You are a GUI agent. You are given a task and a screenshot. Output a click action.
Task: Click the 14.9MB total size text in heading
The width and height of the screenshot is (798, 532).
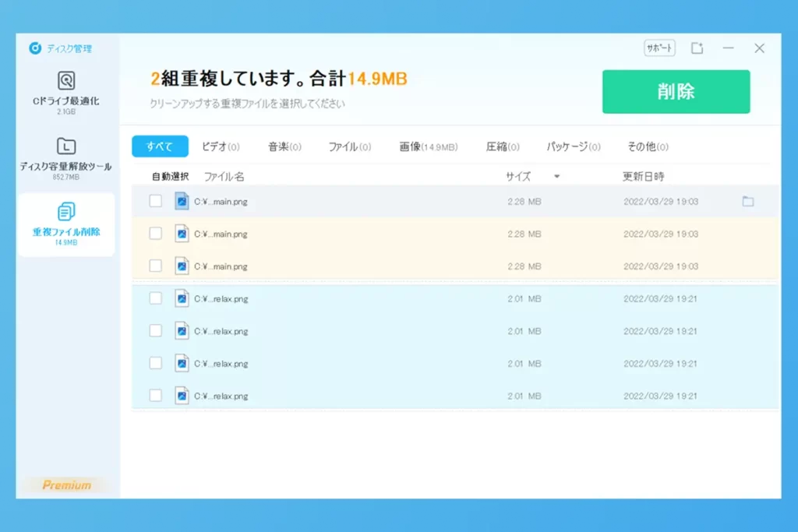[x=377, y=79]
